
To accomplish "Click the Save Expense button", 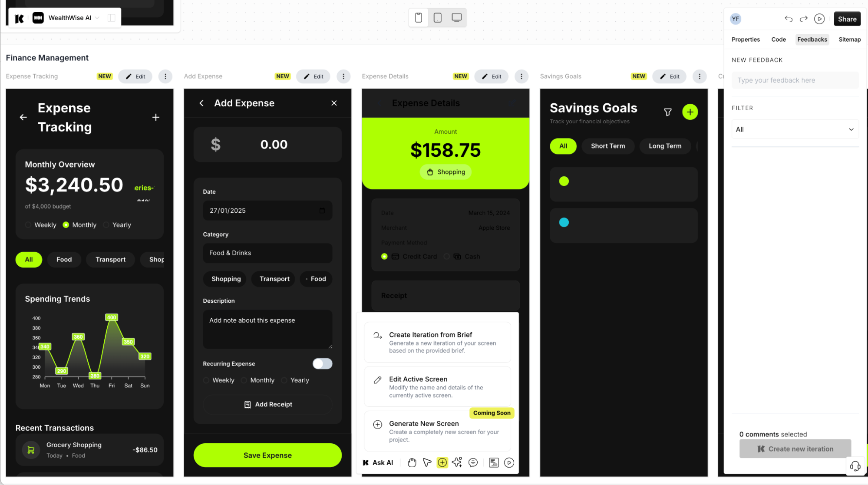I will click(x=267, y=455).
